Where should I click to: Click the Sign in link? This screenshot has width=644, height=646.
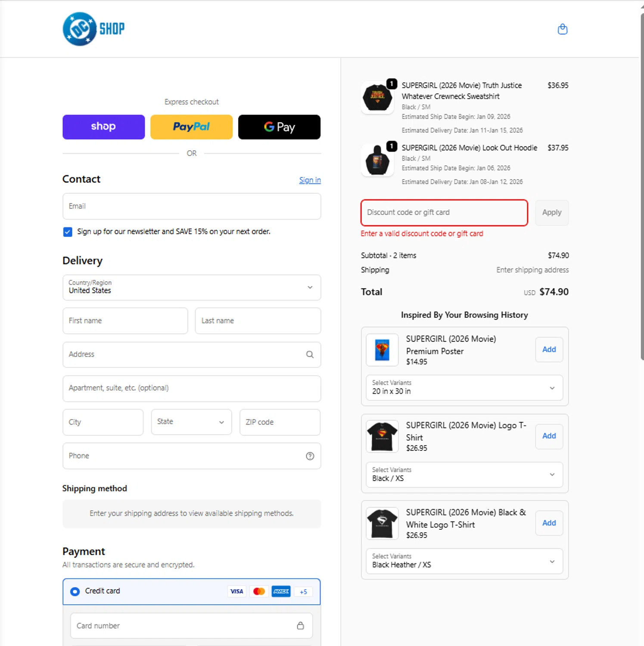click(x=310, y=180)
